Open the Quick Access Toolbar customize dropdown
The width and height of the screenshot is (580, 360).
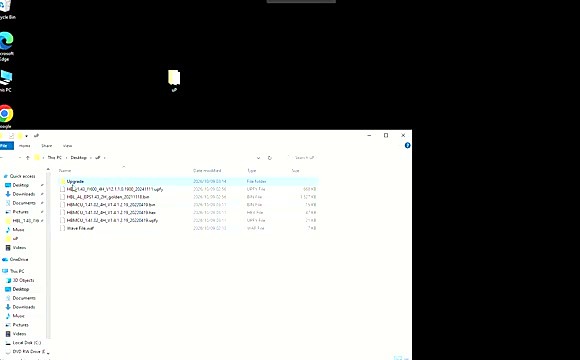[x=26, y=136]
